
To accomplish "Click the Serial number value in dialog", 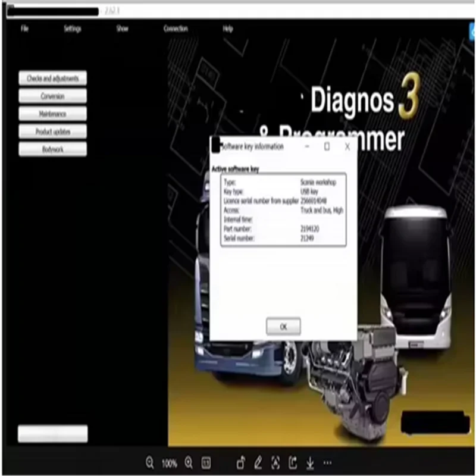I will pos(307,239).
